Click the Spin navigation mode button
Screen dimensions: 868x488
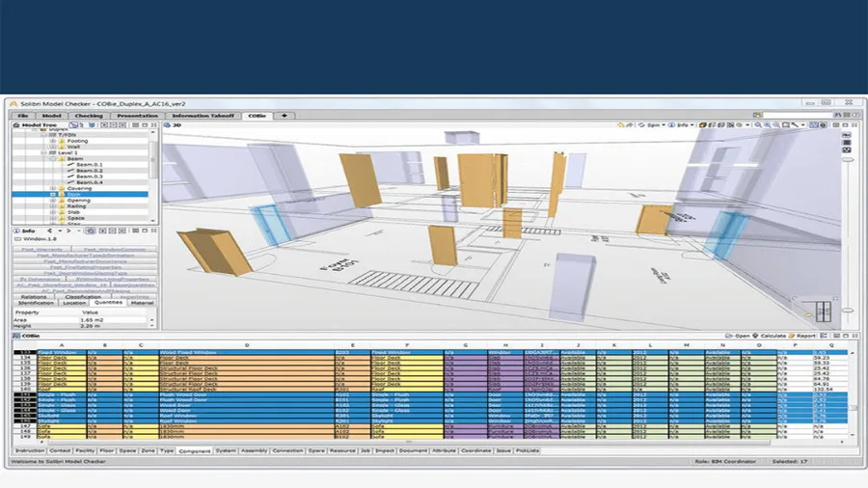[651, 125]
